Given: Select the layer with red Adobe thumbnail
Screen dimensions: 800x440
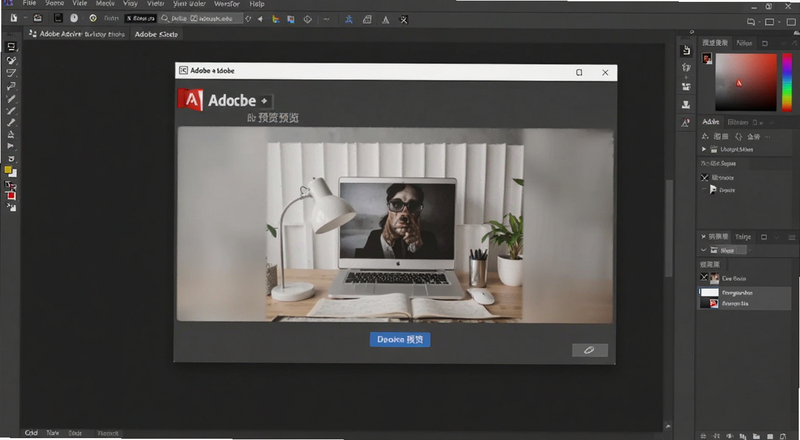Looking at the screenshot, I should click(745, 303).
